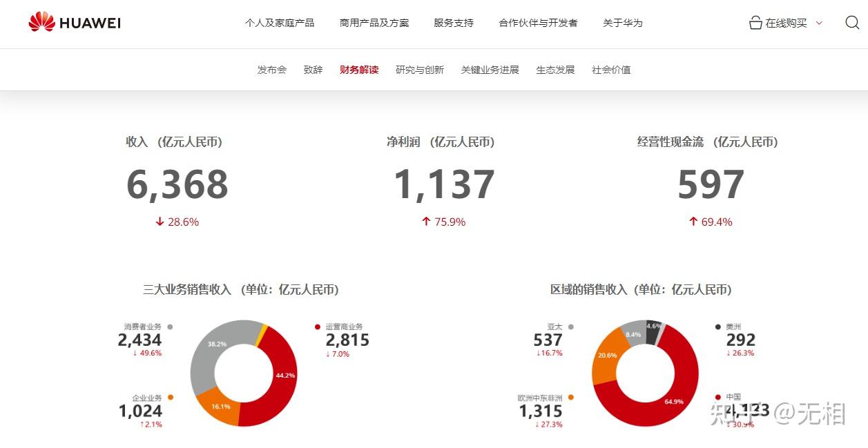
Task: Click the dark legend dot for 美洲
Action: (718, 327)
